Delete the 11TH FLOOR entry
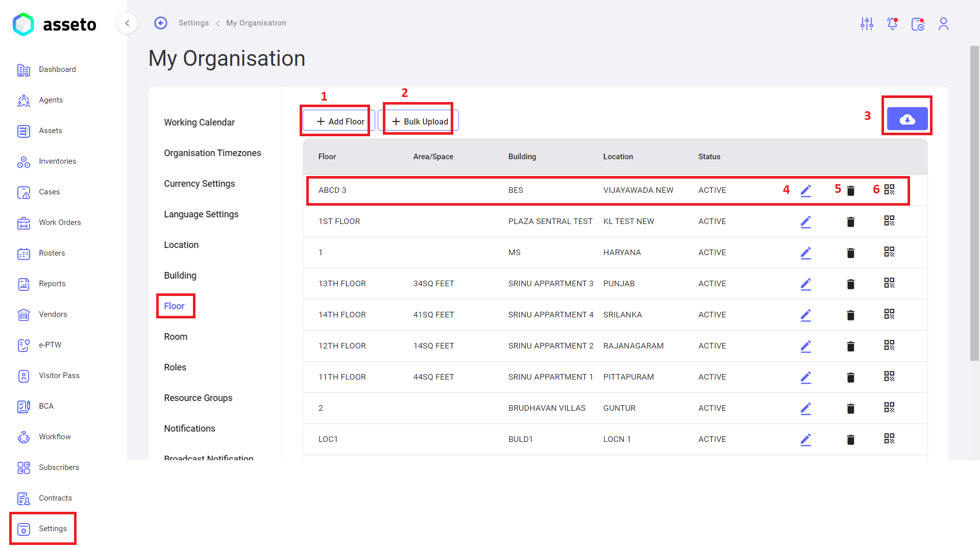980x547 pixels. pos(851,378)
